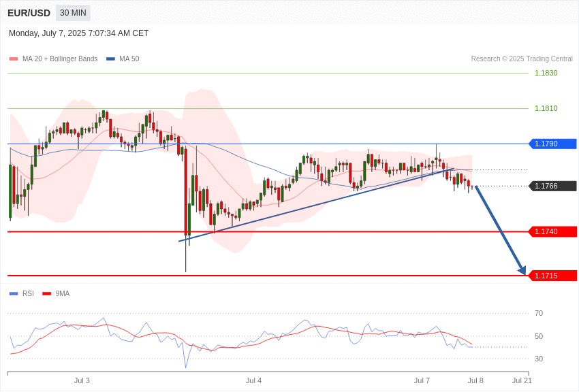
Task: Click the red 1.1715 support price tag
Action: 553,276
